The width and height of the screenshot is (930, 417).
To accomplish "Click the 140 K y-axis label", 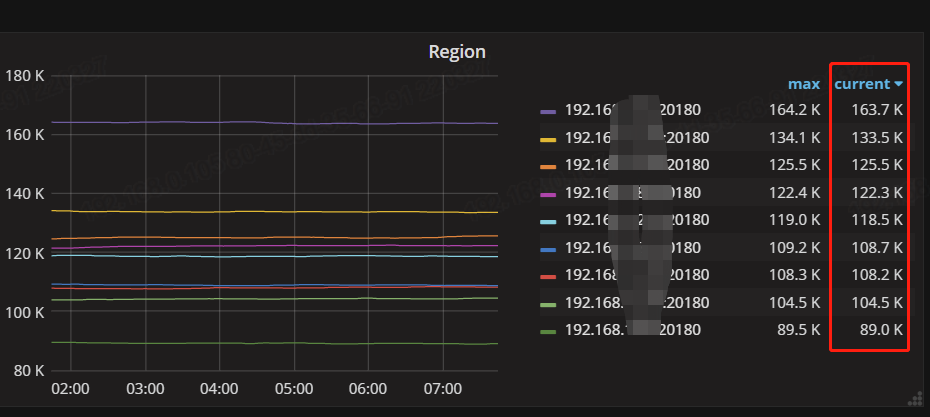I will (24, 194).
